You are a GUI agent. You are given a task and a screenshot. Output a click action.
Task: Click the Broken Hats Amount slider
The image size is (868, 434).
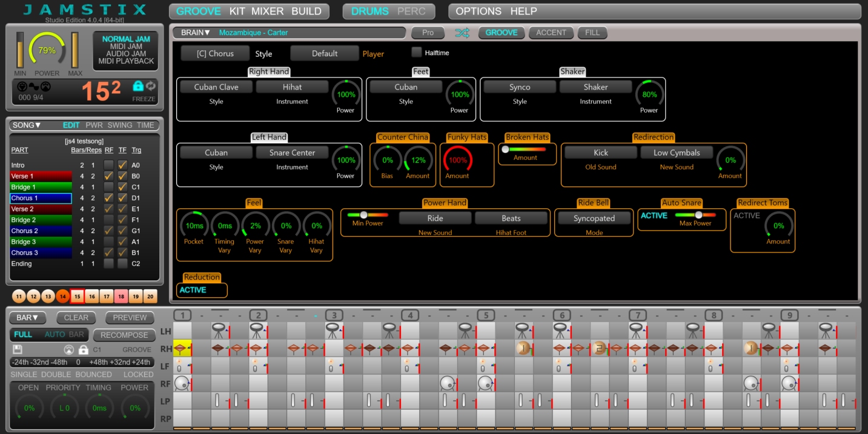pyautogui.click(x=525, y=149)
